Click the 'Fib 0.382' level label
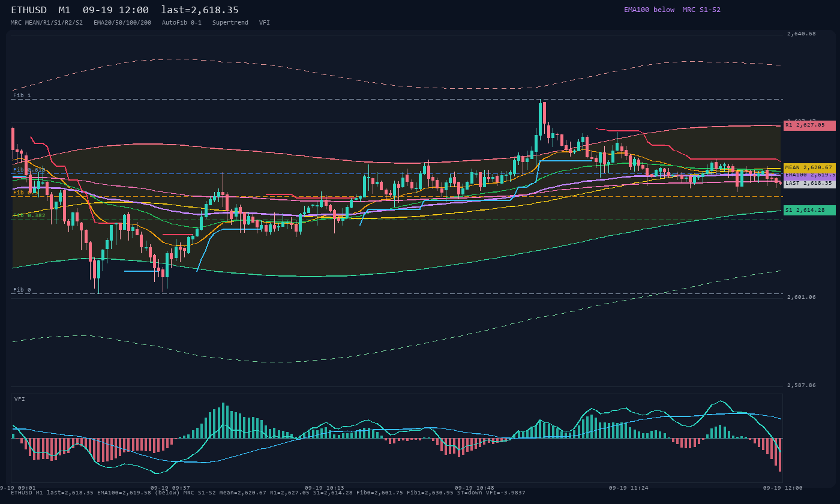The height and width of the screenshot is (504, 840). pyautogui.click(x=29, y=215)
